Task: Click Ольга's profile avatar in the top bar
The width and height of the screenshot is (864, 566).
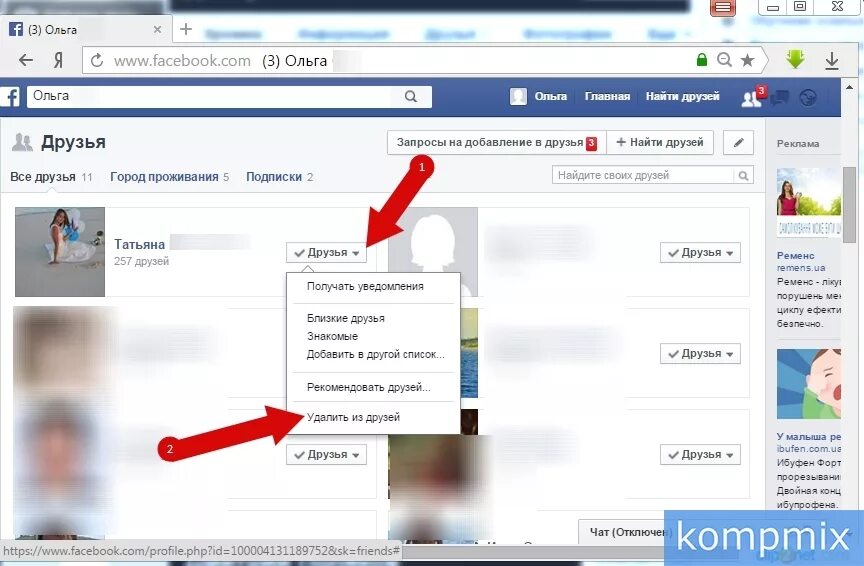Action: (518, 96)
